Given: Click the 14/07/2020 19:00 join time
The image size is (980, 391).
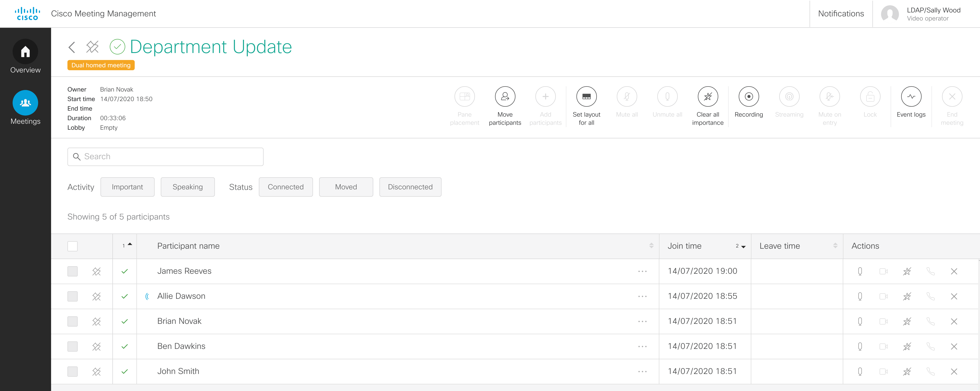Looking at the screenshot, I should 702,271.
